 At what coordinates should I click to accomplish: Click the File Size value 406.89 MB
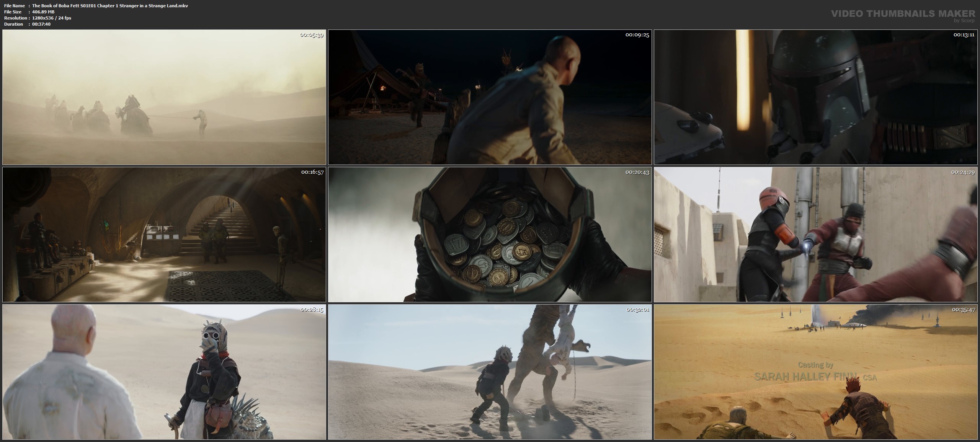(43, 12)
